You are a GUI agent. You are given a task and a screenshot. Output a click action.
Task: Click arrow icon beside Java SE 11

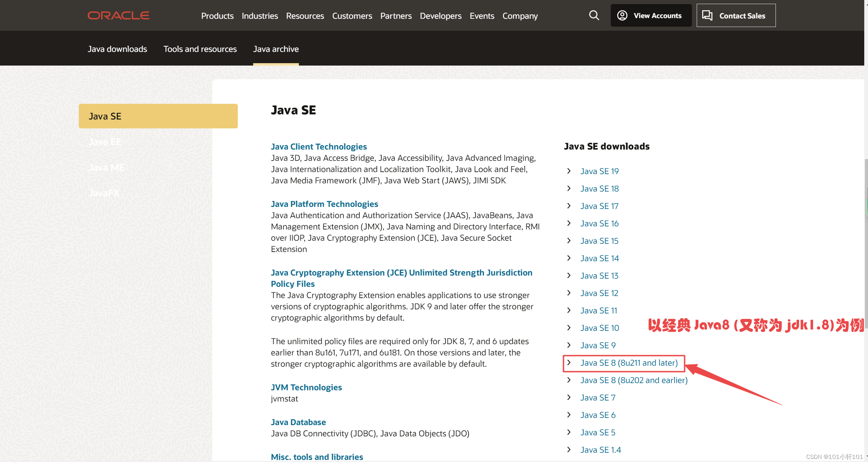click(569, 310)
